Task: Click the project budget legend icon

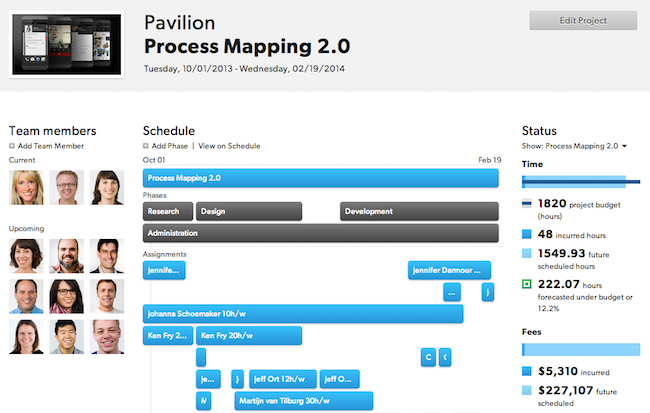Action: [527, 205]
